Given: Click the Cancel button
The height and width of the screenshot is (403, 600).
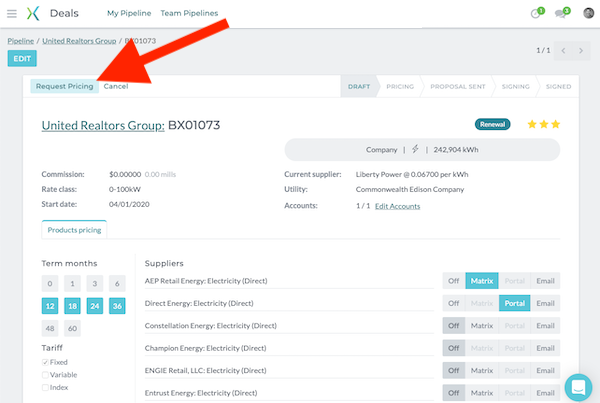Looking at the screenshot, I should (x=116, y=86).
